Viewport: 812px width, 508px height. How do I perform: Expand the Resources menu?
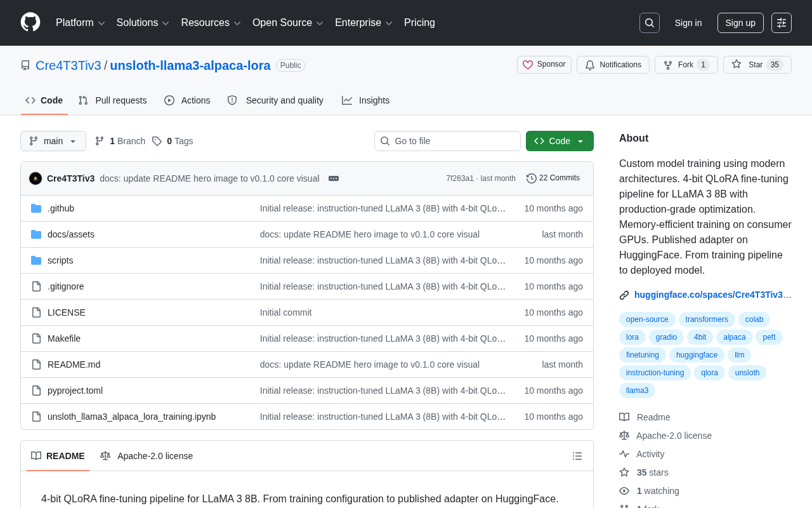click(x=211, y=23)
